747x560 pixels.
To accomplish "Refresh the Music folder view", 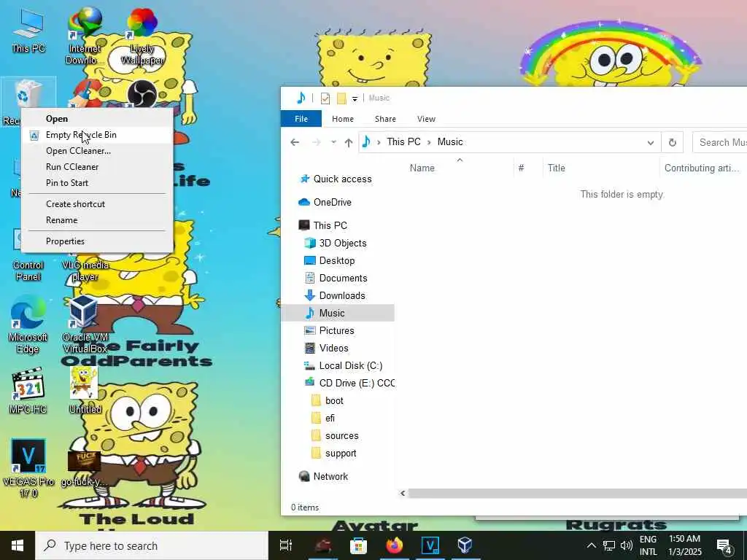I will (672, 142).
